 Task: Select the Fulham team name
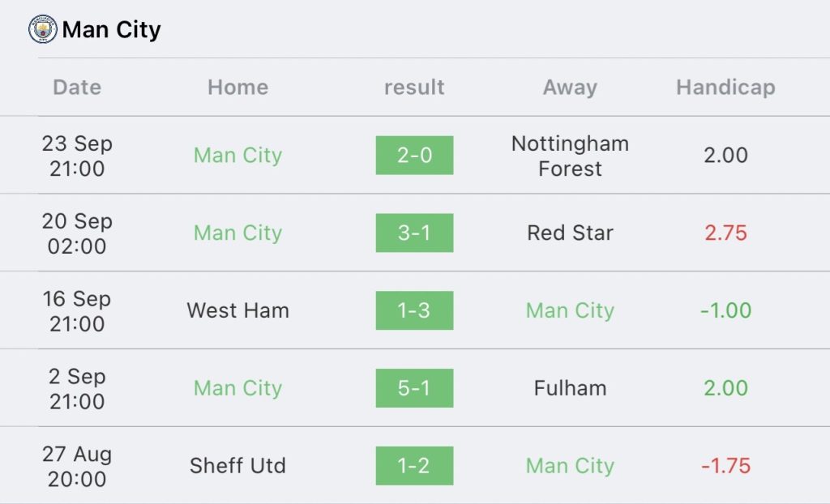[x=570, y=388]
